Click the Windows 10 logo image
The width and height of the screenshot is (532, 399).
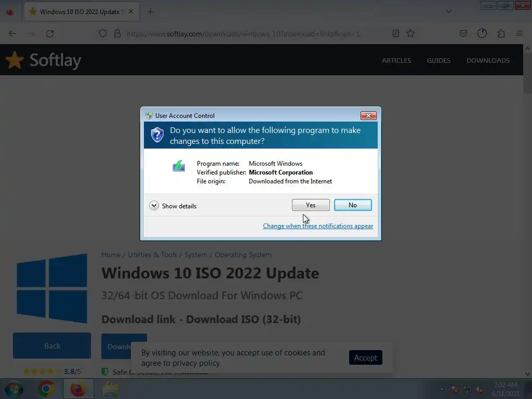(52, 288)
